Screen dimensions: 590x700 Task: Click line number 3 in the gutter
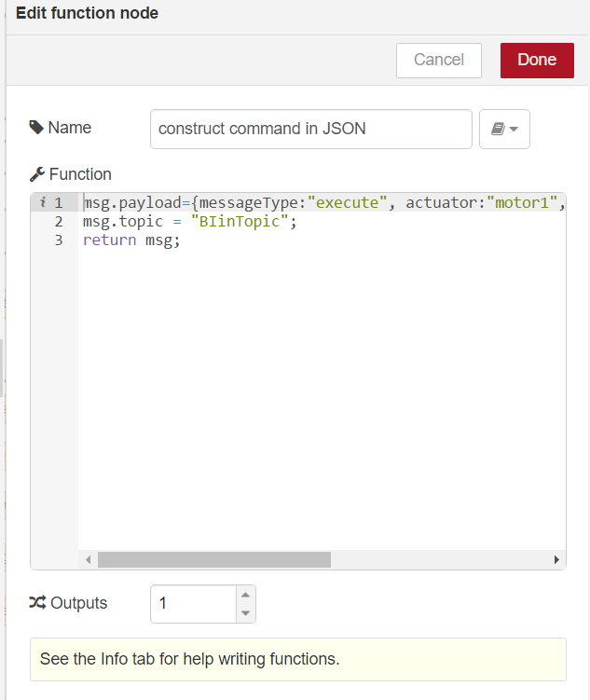coord(59,240)
